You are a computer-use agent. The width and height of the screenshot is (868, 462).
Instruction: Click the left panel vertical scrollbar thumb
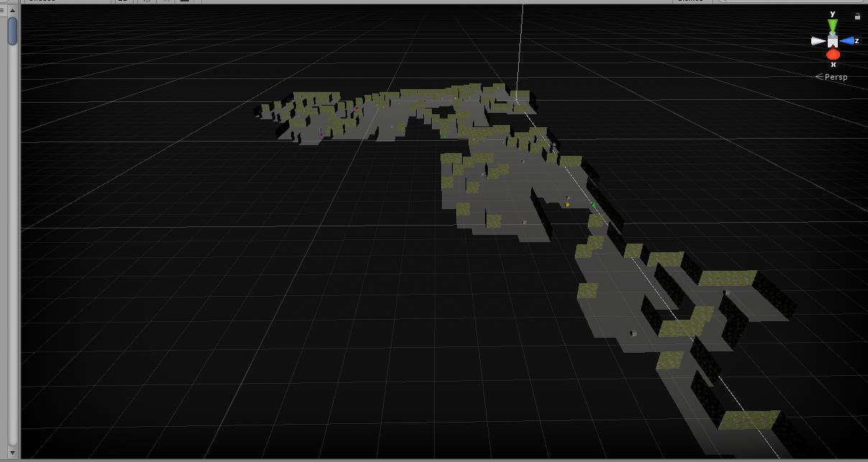pos(12,31)
